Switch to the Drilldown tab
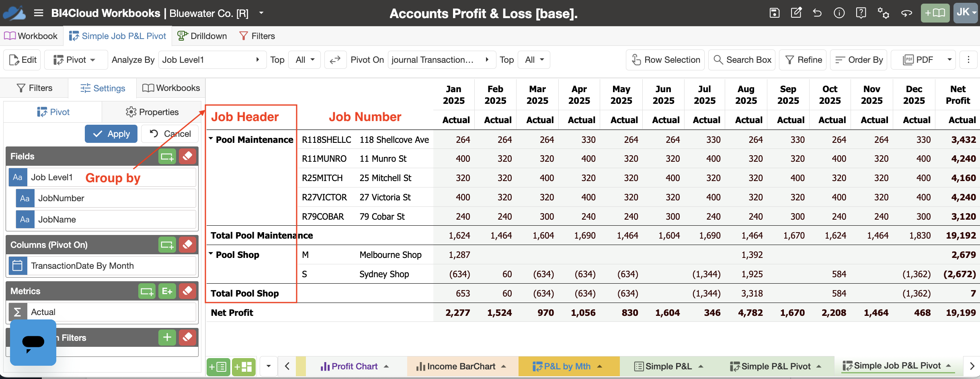Screen dimensions: 980x379 point(202,36)
